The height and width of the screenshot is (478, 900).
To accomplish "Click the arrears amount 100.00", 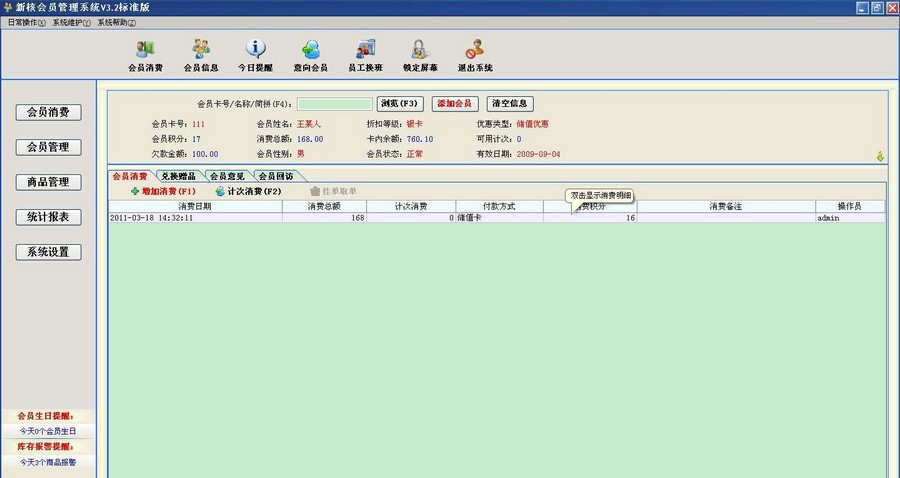I will pyautogui.click(x=205, y=154).
